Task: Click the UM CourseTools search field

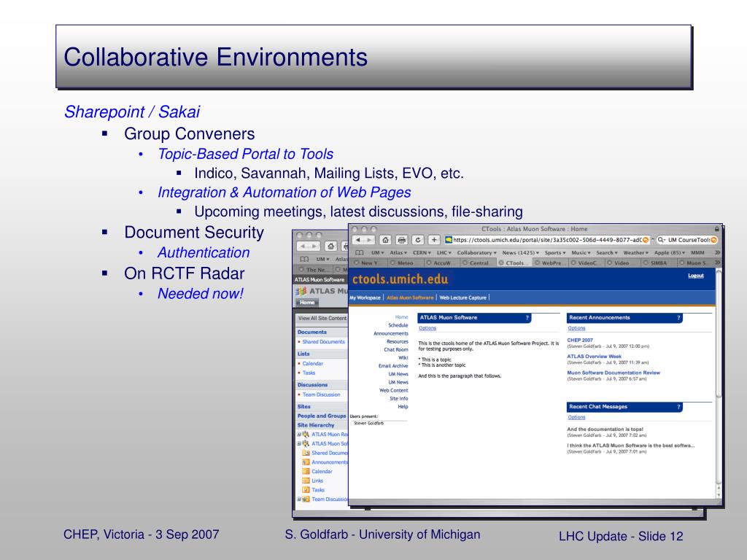Action: point(687,240)
